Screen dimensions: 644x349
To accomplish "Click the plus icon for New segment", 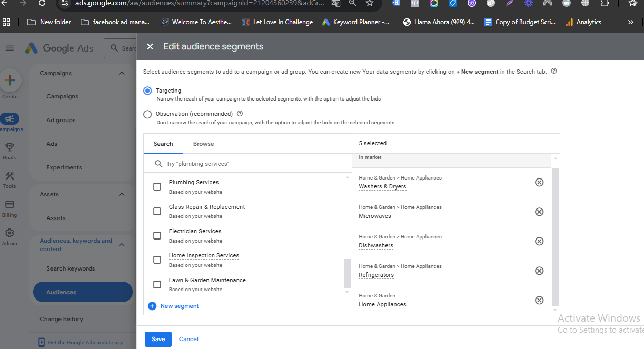I will point(152,306).
